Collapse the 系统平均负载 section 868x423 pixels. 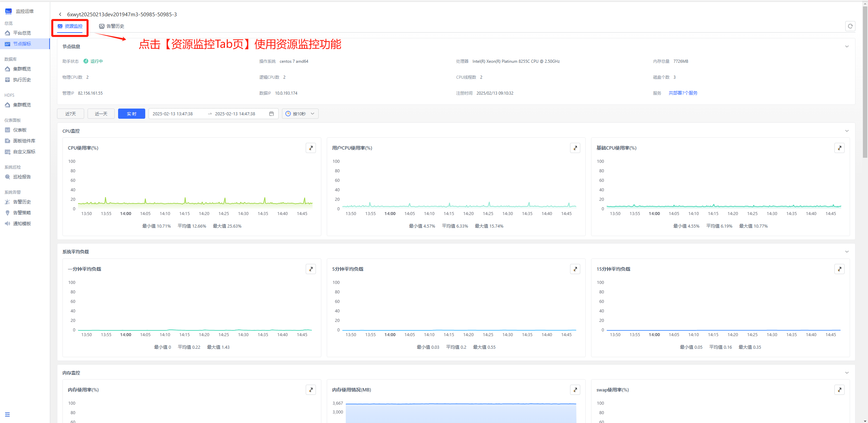[x=847, y=252]
